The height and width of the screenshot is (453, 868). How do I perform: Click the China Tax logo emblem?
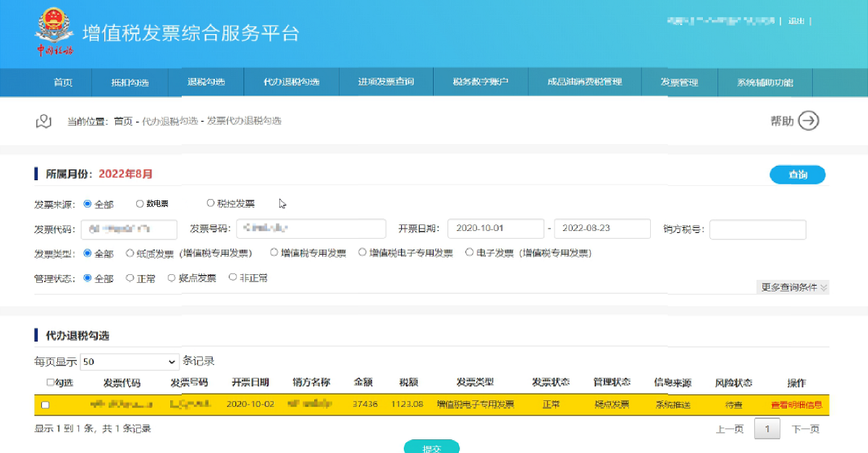[54, 32]
